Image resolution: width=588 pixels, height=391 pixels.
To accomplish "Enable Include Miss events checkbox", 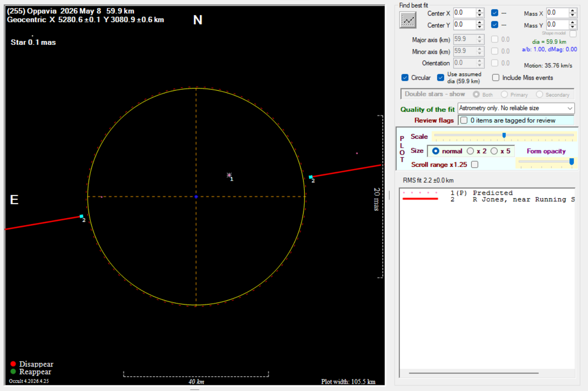I will (x=496, y=78).
